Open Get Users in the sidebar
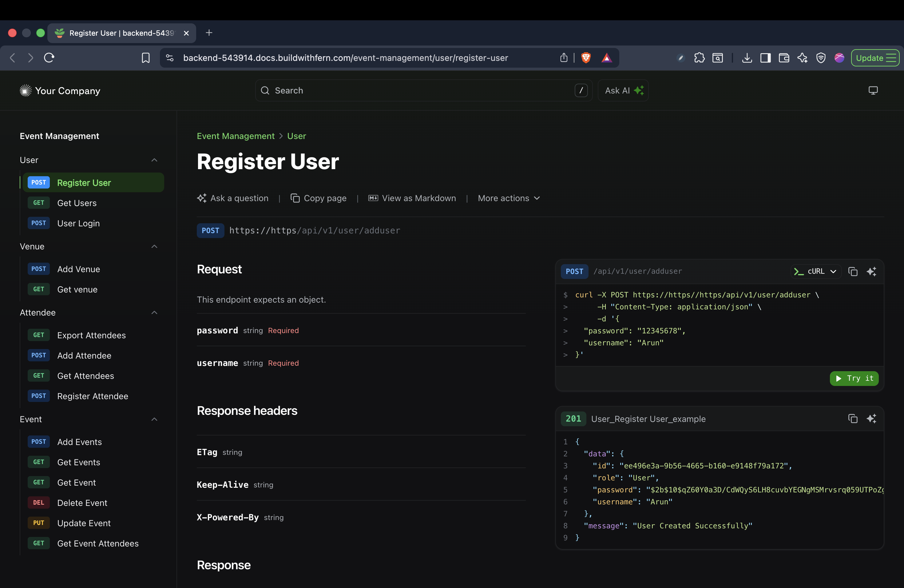Viewport: 904px width, 588px height. point(93,203)
